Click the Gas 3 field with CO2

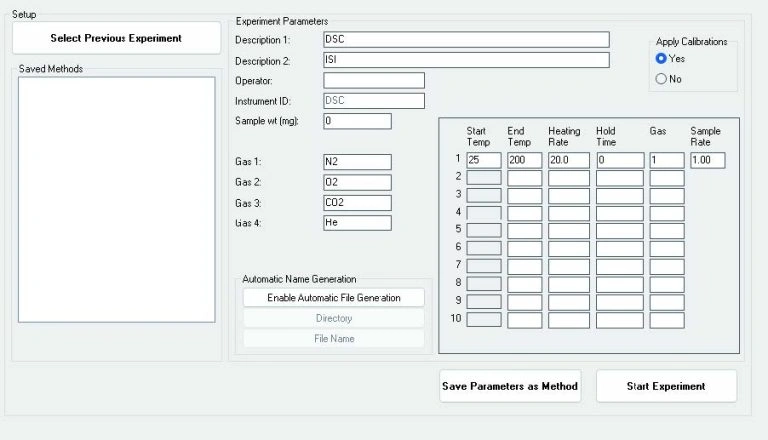357,203
